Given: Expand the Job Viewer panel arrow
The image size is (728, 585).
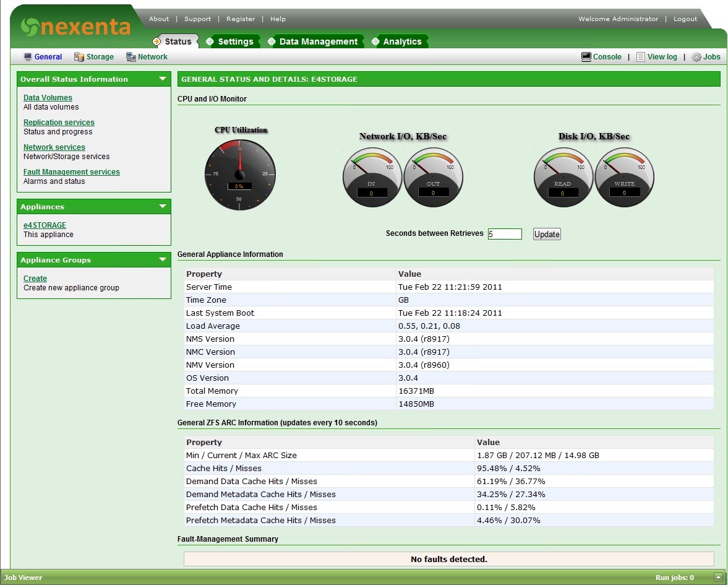Looking at the screenshot, I should pos(717,577).
